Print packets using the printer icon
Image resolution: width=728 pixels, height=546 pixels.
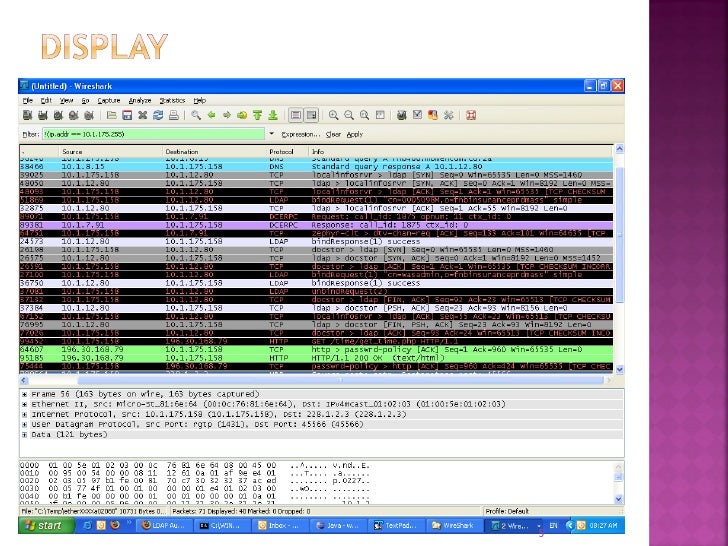pos(174,115)
